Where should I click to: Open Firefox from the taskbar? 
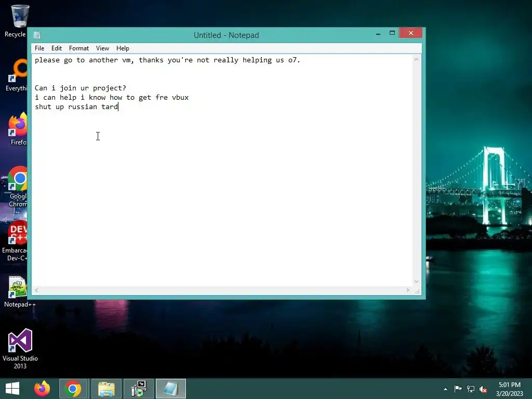(42, 389)
